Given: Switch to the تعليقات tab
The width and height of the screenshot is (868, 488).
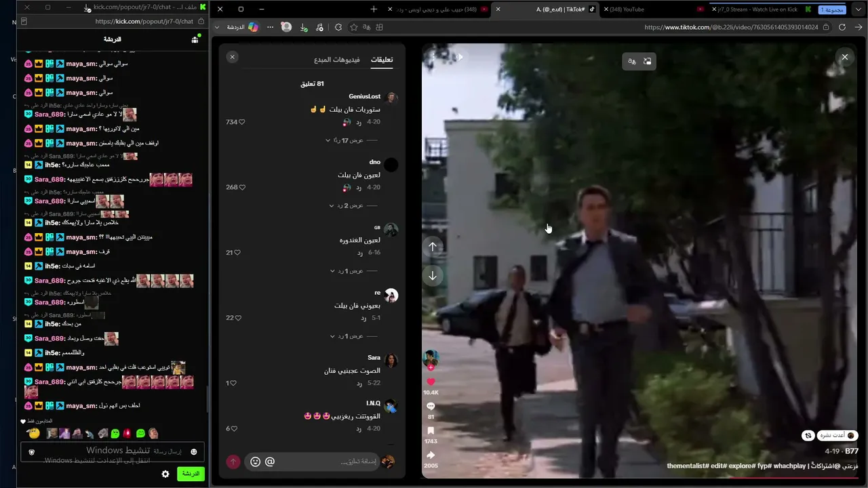Looking at the screenshot, I should point(382,60).
